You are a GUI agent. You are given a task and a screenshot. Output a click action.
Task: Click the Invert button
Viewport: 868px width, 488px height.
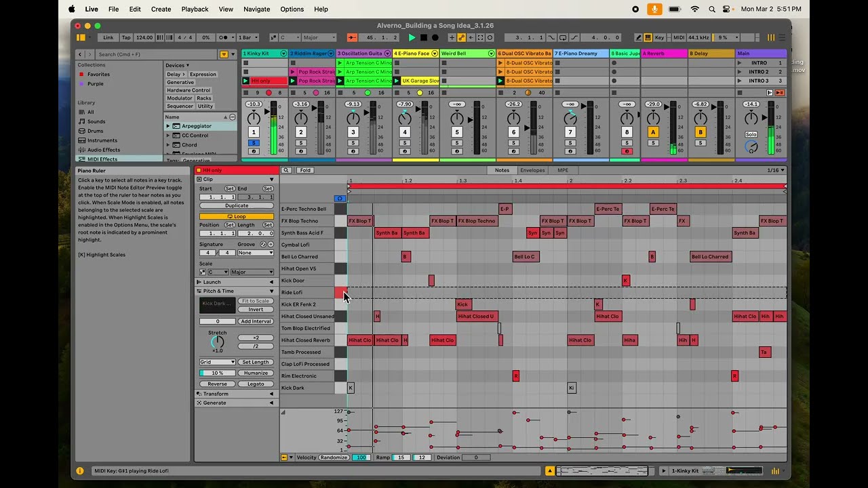(256, 309)
